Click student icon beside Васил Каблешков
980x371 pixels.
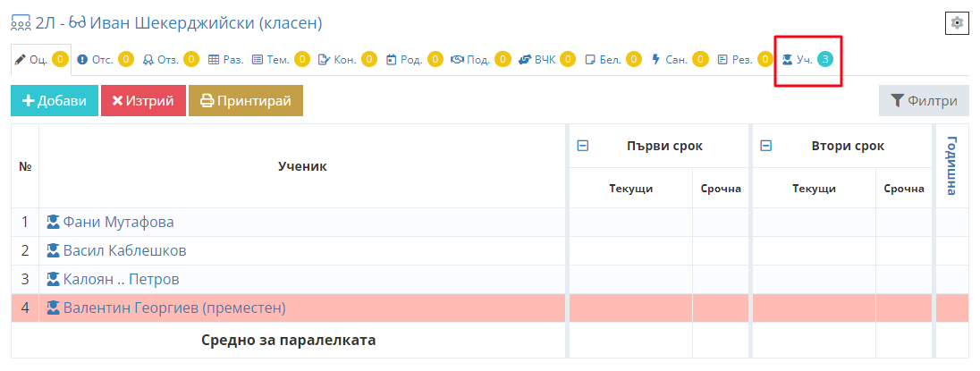pyautogui.click(x=53, y=250)
